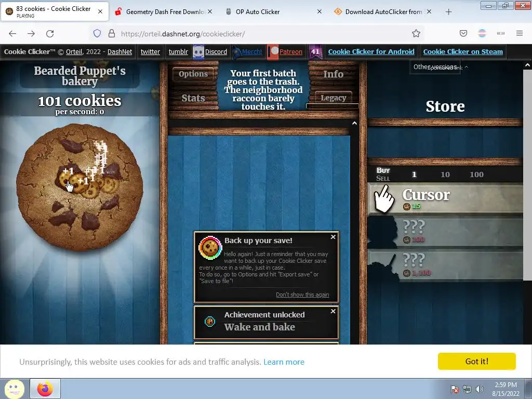Viewport: 532px width, 399px height.
Task: Dismiss cookie notice with Got it!
Action: click(477, 361)
